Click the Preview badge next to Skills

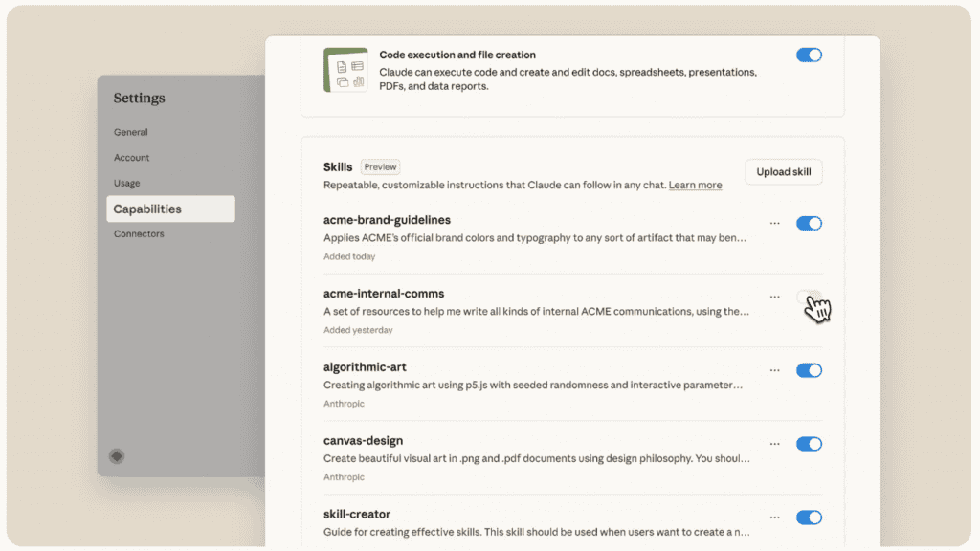(x=380, y=167)
